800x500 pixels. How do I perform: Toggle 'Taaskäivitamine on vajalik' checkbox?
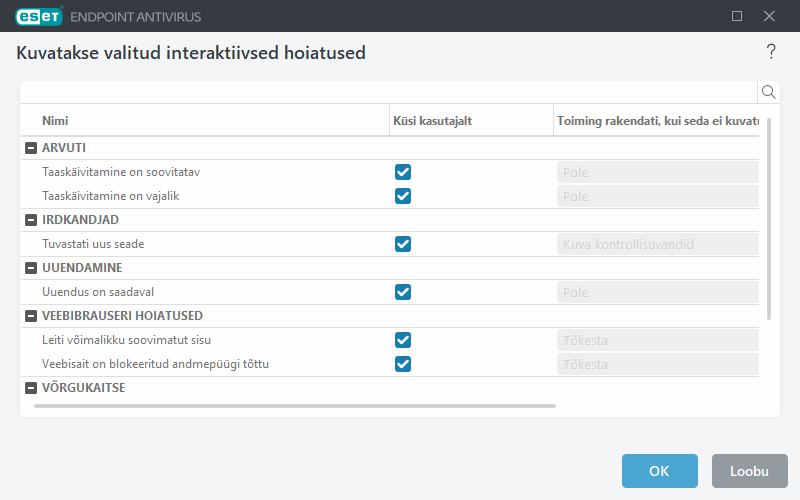tap(403, 196)
